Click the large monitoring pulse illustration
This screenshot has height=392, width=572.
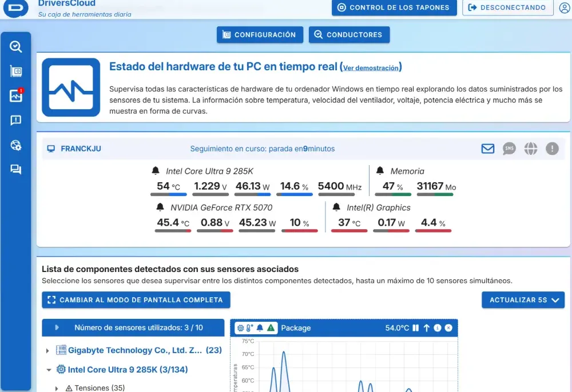coord(71,87)
